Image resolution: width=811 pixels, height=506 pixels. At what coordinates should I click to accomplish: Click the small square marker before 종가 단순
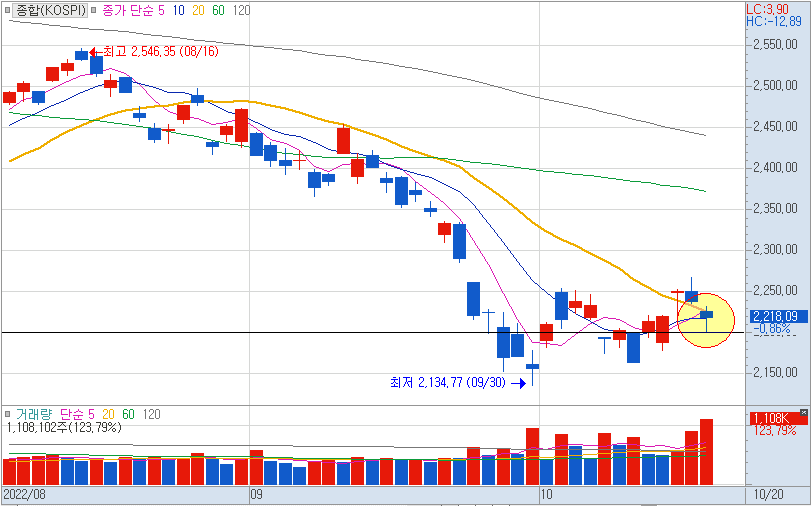(93, 10)
